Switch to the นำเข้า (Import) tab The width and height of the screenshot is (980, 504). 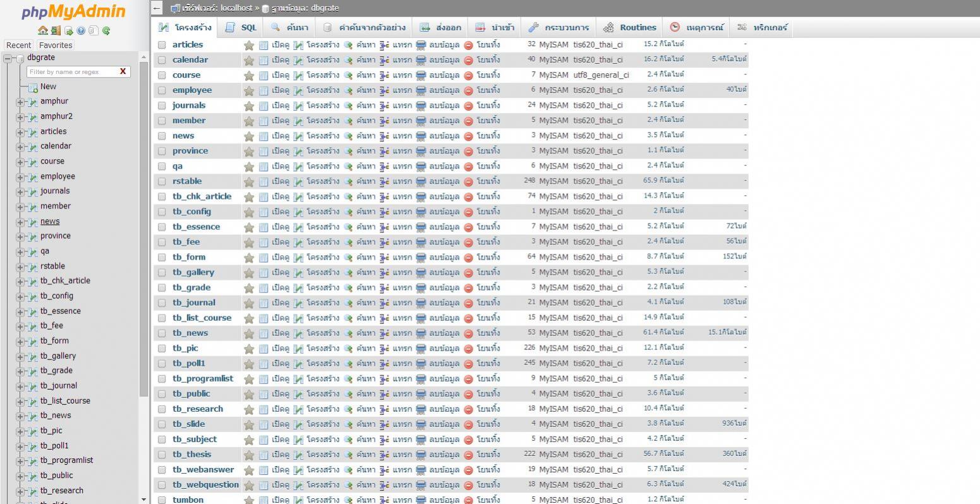[x=495, y=27]
